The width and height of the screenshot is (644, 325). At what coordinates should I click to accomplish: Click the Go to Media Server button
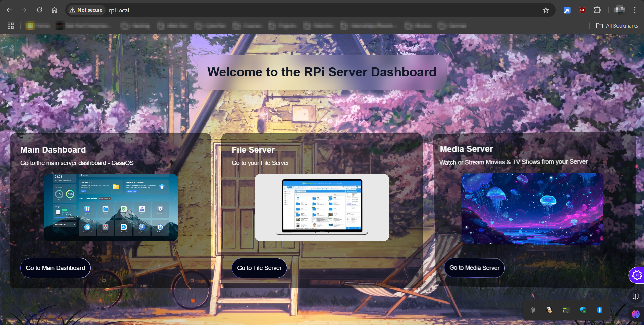click(474, 268)
